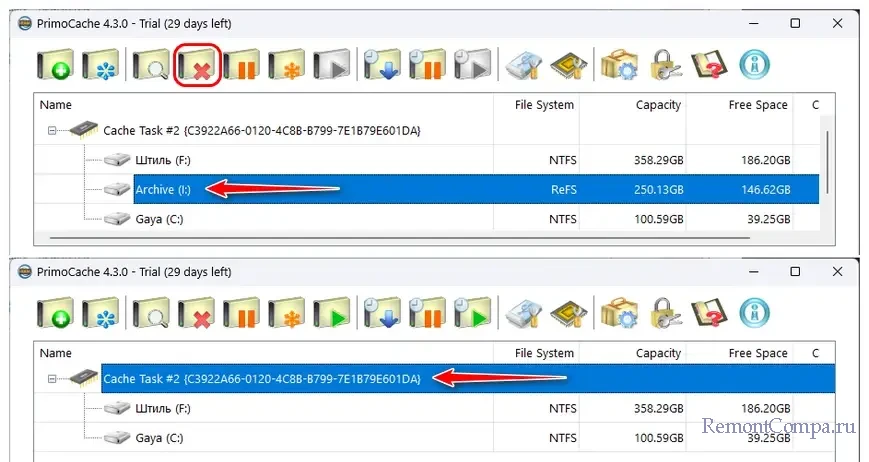This screenshot has width=869, height=462.
Task: Select Gaya (C:) volume in lower list
Action: (159, 437)
